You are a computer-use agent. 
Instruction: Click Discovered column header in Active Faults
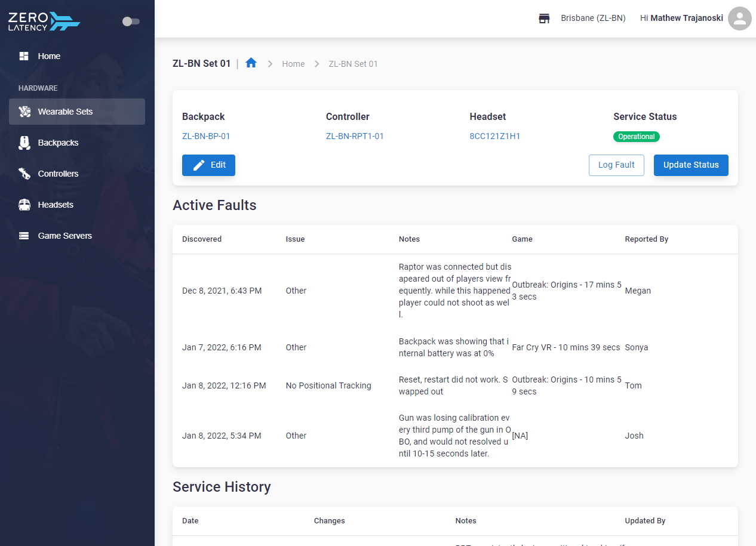tap(202, 239)
